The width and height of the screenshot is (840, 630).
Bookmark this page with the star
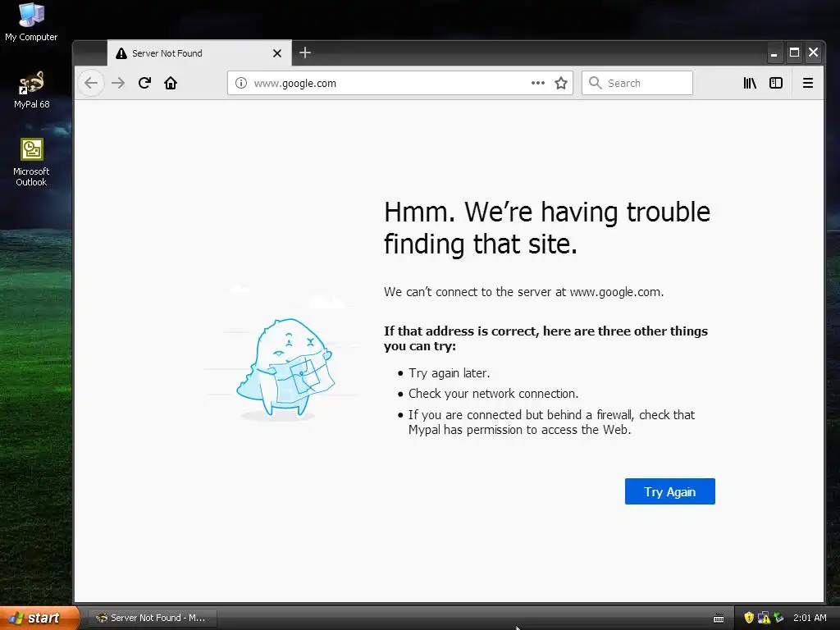(x=561, y=83)
